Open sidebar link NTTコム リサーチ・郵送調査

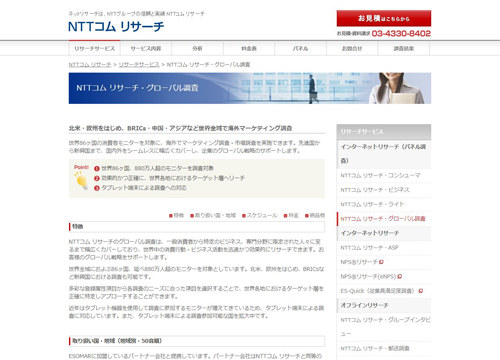375,348
